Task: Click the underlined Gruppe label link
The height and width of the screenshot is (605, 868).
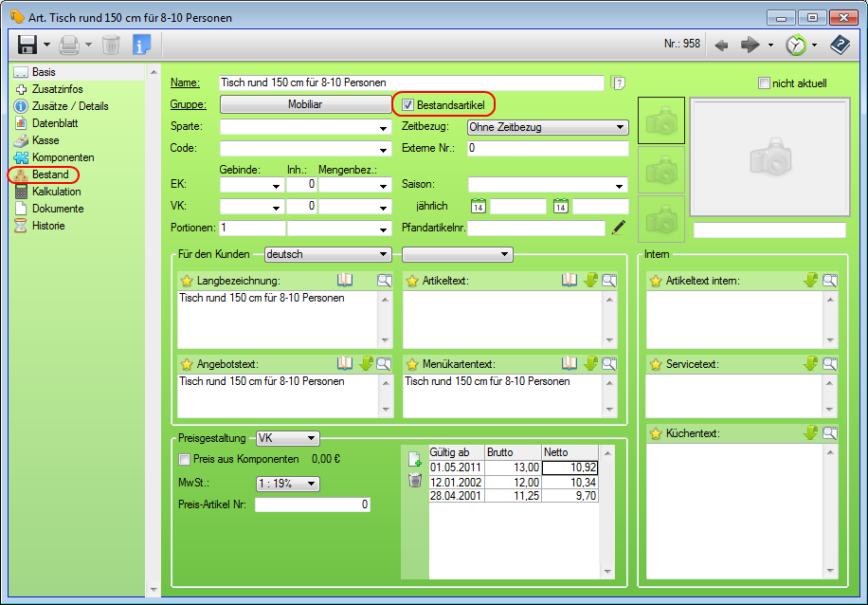Action: pos(187,105)
